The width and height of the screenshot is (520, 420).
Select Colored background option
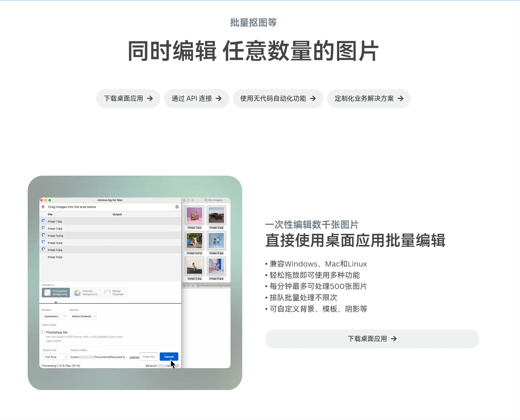coord(86,293)
